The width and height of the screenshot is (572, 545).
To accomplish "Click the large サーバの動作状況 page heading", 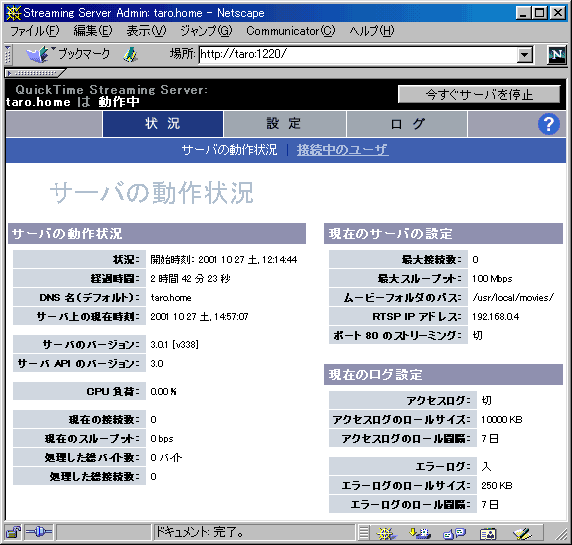I will click(151, 193).
